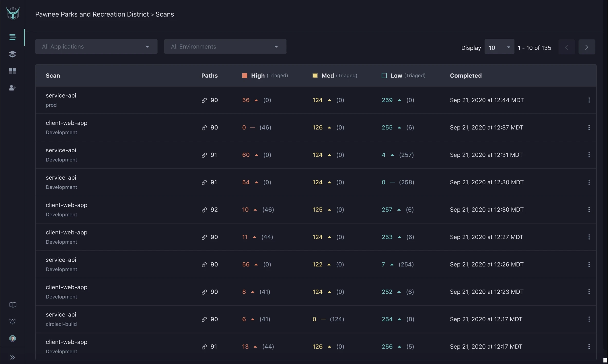Click the three-dot menu on client-web-app 12:37 row
The width and height of the screenshot is (608, 364).
click(589, 127)
